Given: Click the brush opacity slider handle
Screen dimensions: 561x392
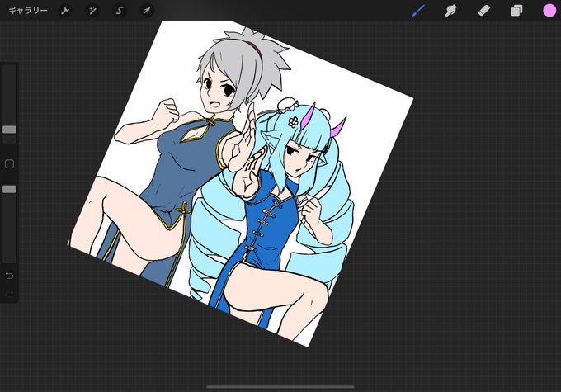Looking at the screenshot, I should pyautogui.click(x=10, y=189).
